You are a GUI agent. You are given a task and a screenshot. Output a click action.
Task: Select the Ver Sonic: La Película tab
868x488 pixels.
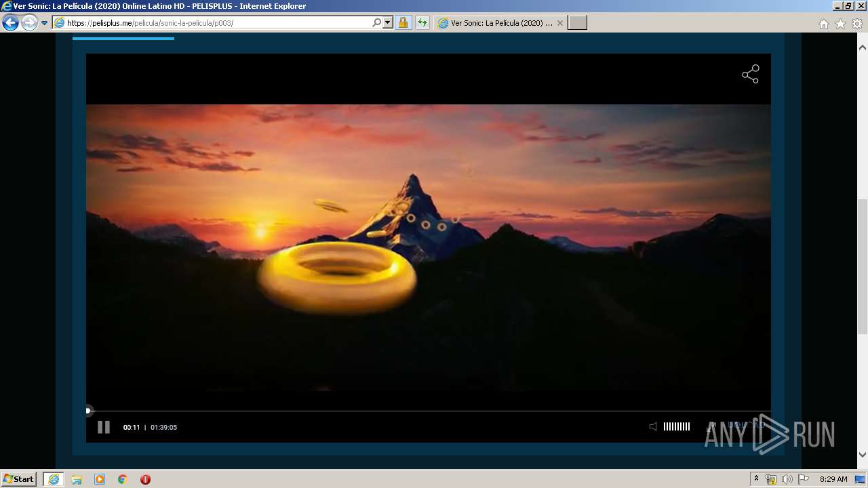[x=500, y=23]
